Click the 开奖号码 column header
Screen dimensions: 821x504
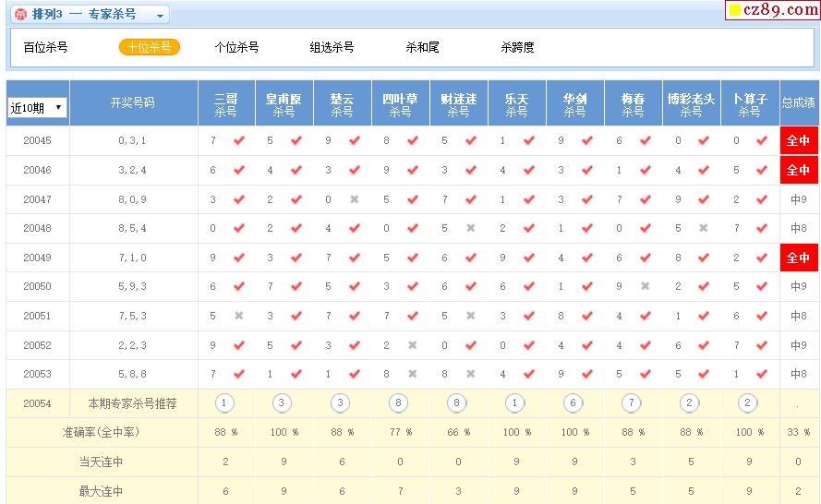[133, 102]
